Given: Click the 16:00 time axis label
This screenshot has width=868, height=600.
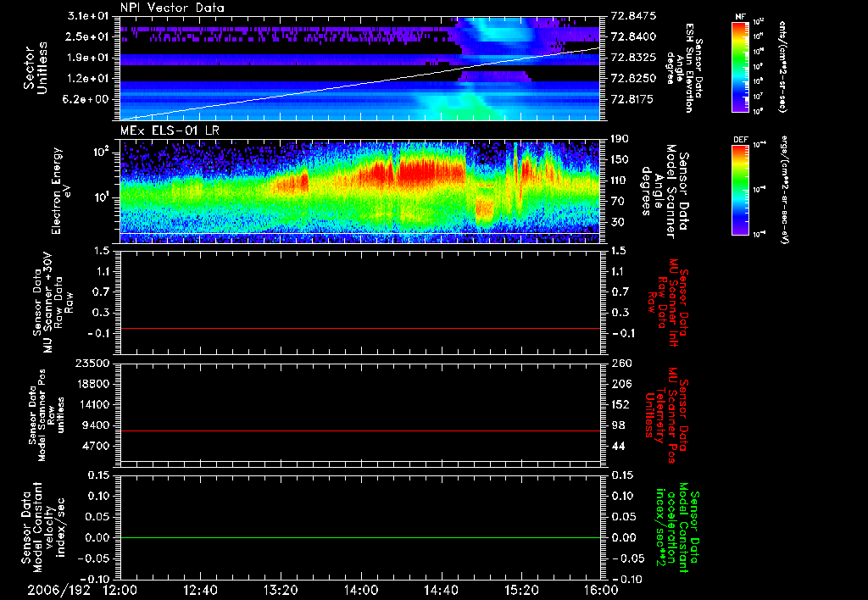Looking at the screenshot, I should coord(602,591).
